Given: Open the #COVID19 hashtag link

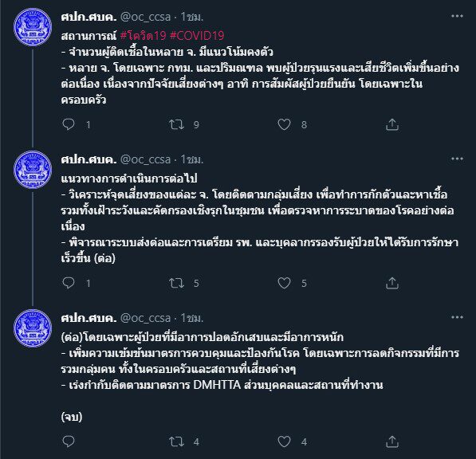Looking at the screenshot, I should [197, 36].
